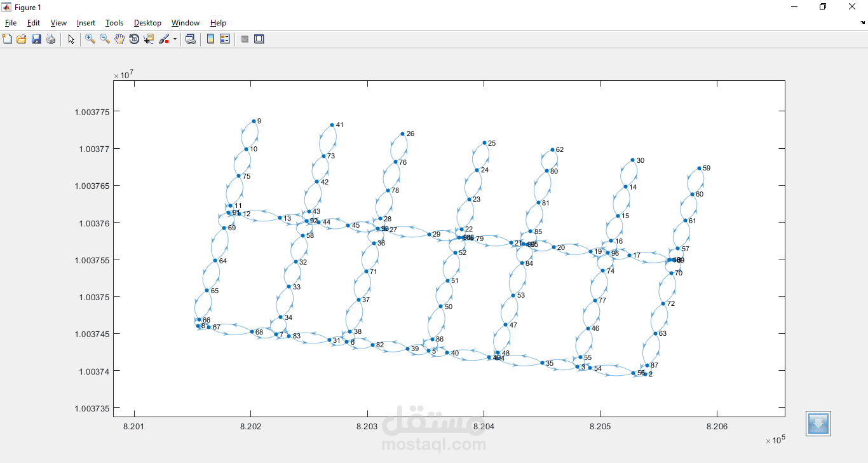Enable the Data Cursor tool
868x463 pixels.
point(149,39)
